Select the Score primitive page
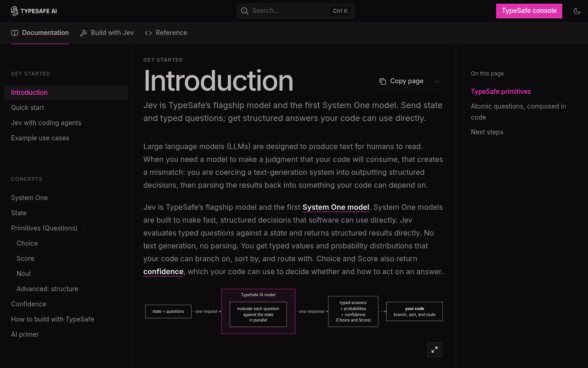Screen dimensions: 588x368 (x=66, y=259)
